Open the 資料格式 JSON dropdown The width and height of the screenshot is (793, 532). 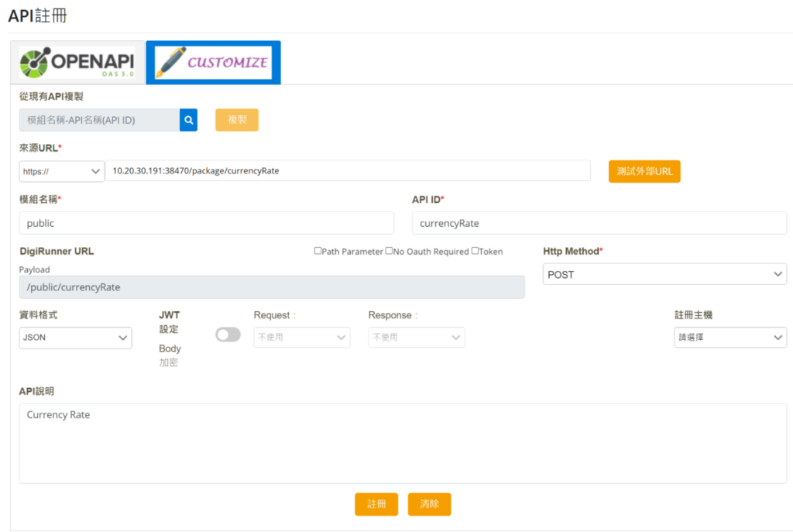(74, 338)
